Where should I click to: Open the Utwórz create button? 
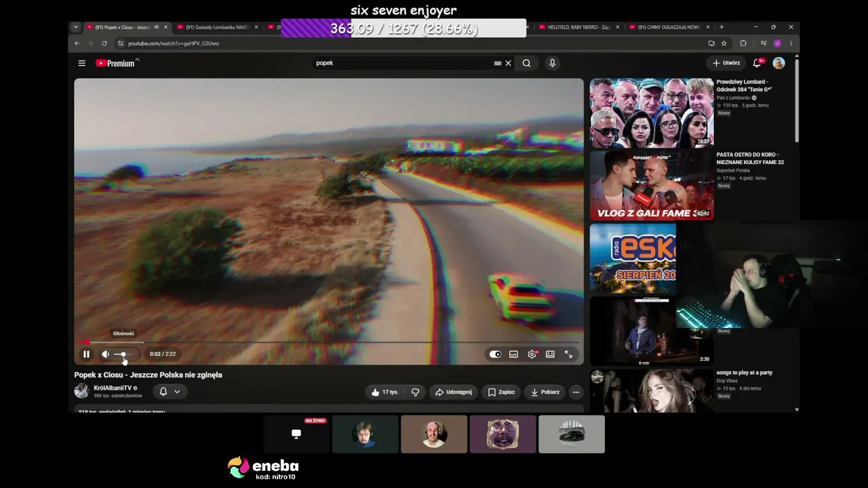726,63
